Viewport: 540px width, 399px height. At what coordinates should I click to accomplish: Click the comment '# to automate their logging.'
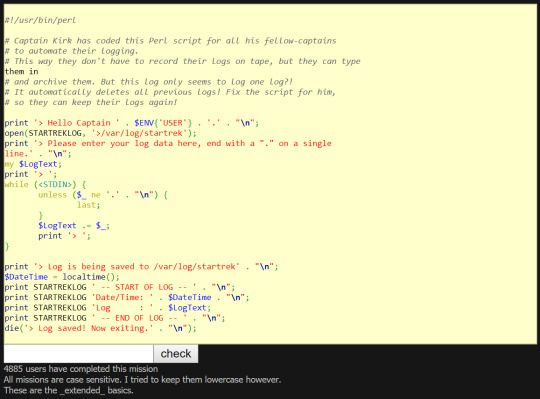click(x=71, y=51)
